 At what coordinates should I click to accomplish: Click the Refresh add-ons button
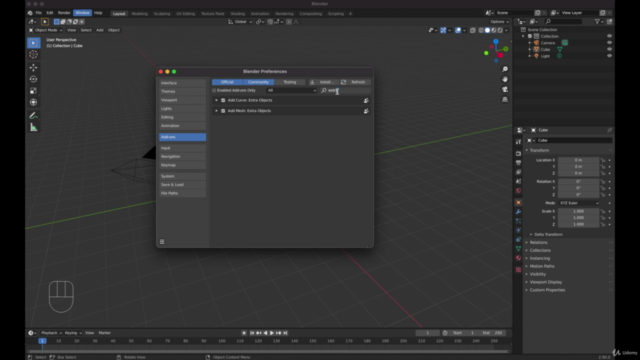click(x=354, y=82)
